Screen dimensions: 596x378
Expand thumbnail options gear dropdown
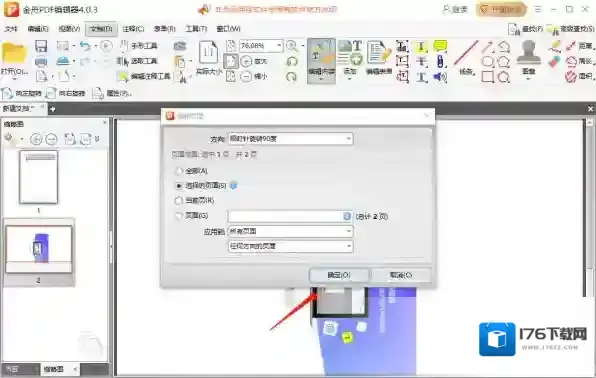pos(22,139)
